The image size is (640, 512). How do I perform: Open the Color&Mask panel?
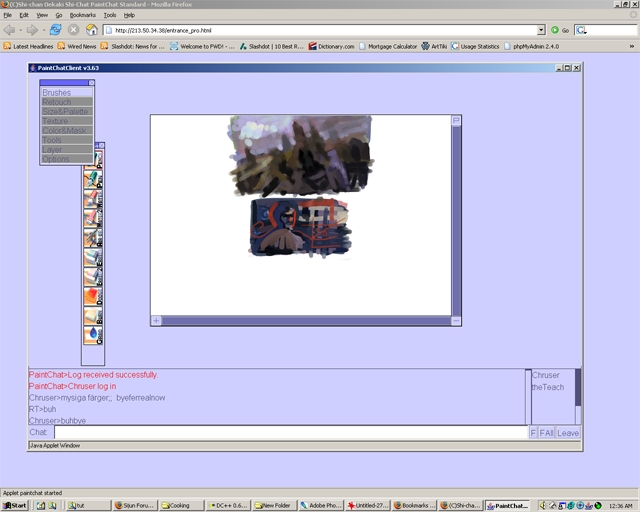pos(67,131)
